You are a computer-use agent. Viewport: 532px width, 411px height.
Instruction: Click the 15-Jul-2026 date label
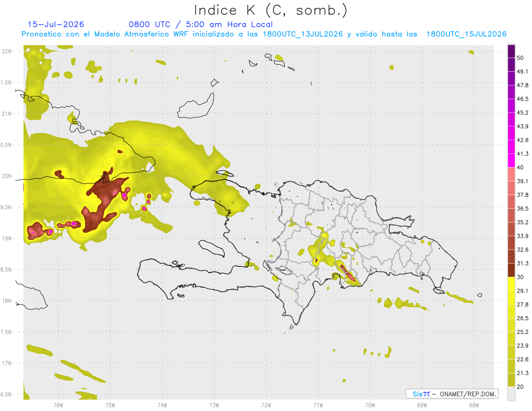click(x=56, y=24)
